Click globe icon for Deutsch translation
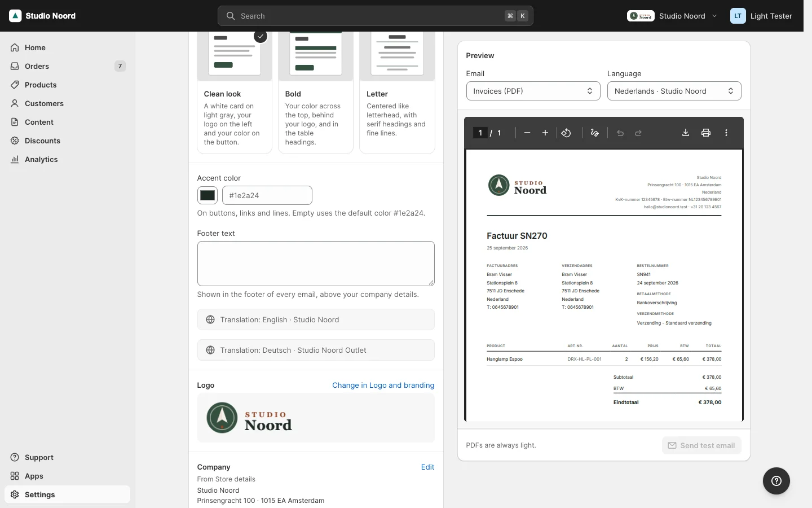This screenshot has width=812, height=508. 210,350
